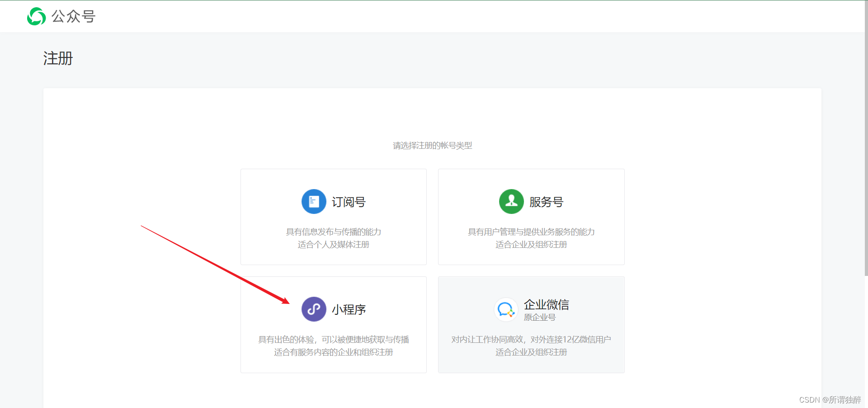Choose the 小程序 account type label
Viewport: 868px width, 408px height.
pos(349,309)
